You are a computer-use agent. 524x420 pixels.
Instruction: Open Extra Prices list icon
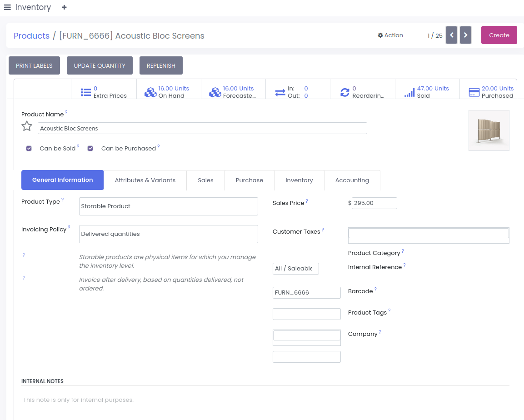click(x=86, y=92)
